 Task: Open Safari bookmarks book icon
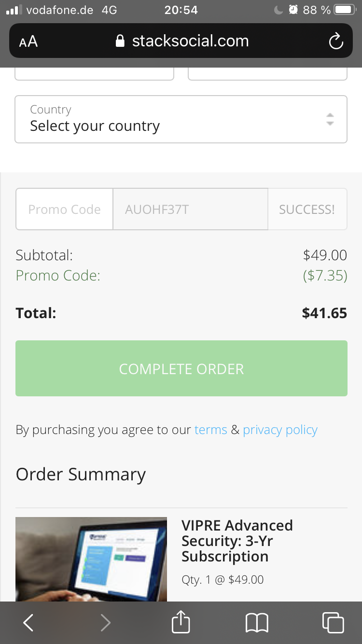(x=257, y=623)
